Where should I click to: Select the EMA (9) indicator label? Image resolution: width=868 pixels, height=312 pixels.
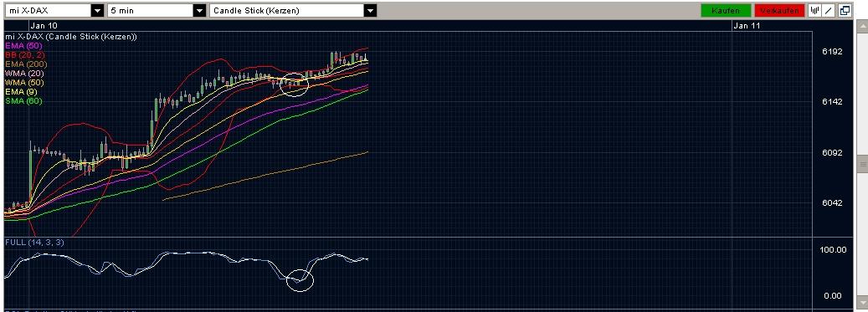tap(21, 92)
